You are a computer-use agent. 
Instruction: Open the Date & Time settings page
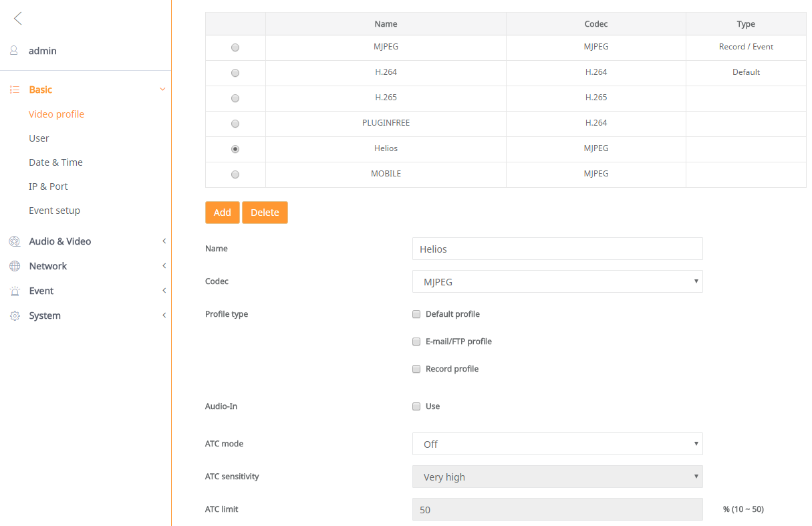pos(55,162)
